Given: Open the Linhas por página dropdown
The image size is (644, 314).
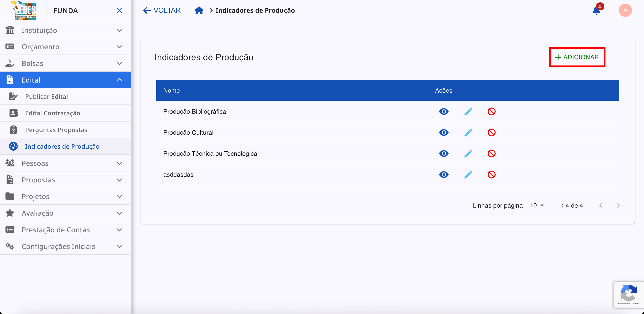Looking at the screenshot, I should click(537, 205).
